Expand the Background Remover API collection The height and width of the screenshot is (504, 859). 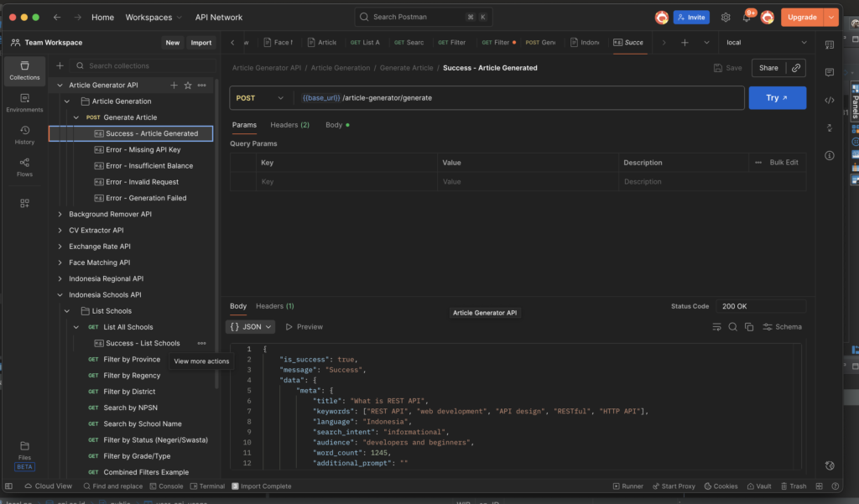[58, 214]
